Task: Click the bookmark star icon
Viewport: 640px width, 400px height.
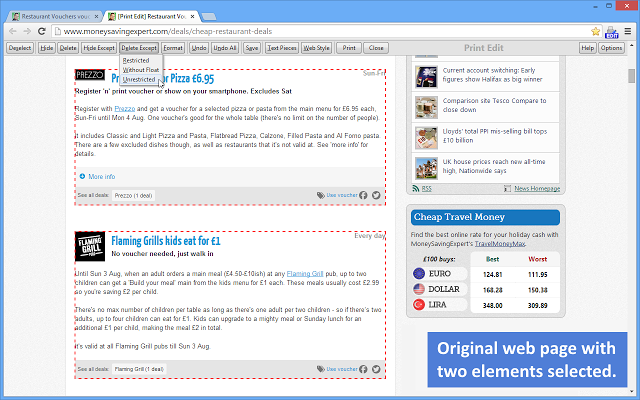Action: click(x=596, y=31)
